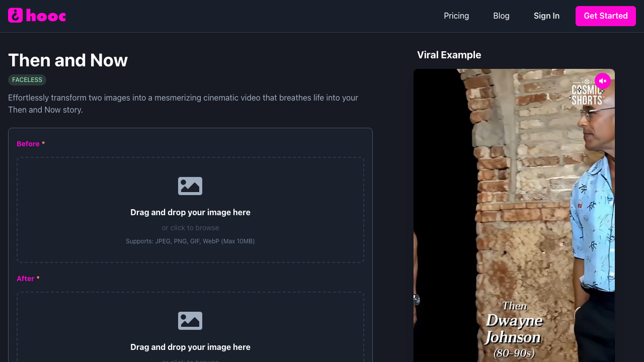Click the 'Then and Now' page heading
644x362 pixels.
(x=68, y=60)
